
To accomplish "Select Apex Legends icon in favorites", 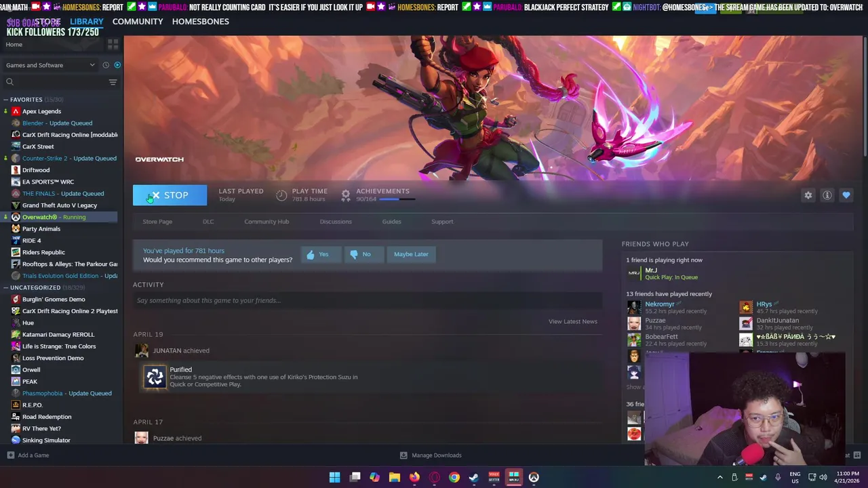I will (16, 111).
